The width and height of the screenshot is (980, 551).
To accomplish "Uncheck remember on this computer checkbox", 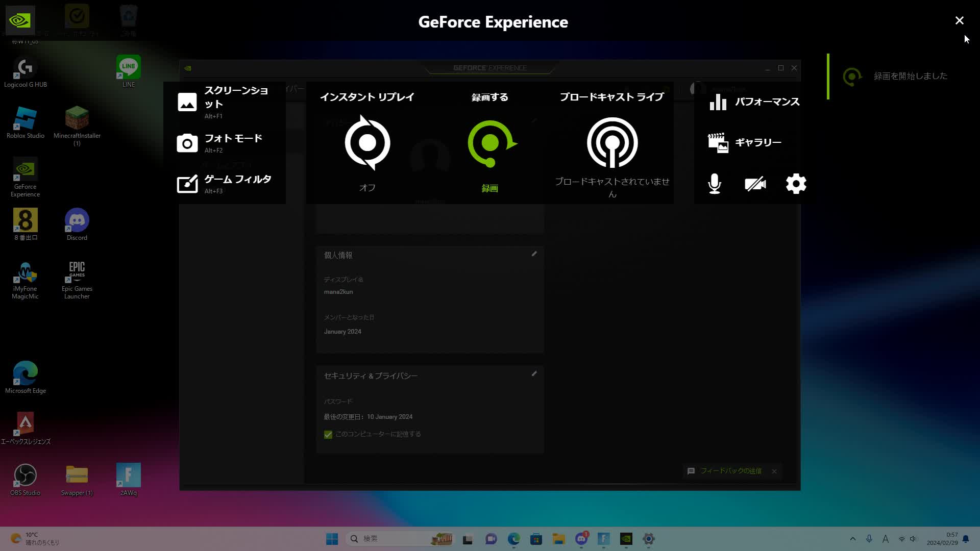I will [x=328, y=435].
